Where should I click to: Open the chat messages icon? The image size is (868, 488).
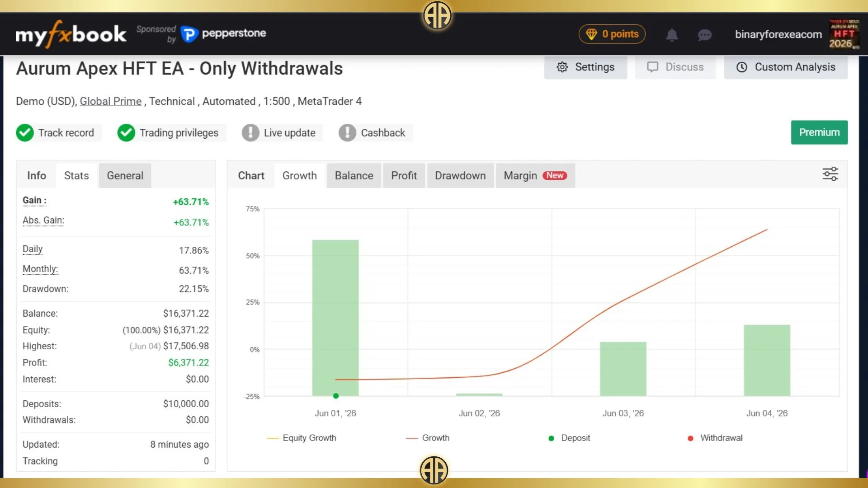704,35
